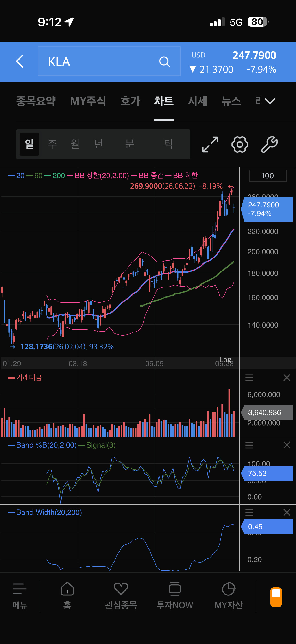Tap the search magnifier icon
The image size is (296, 644).
(x=164, y=62)
